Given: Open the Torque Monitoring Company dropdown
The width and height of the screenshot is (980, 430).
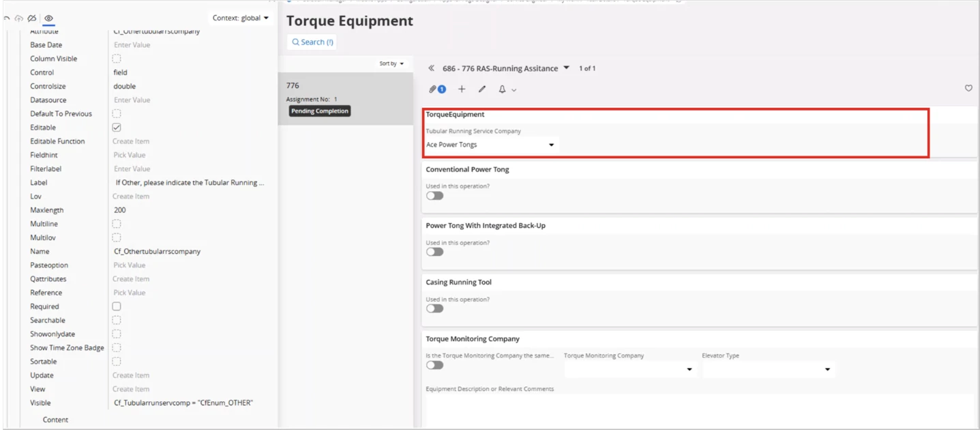Looking at the screenshot, I should 630,369.
